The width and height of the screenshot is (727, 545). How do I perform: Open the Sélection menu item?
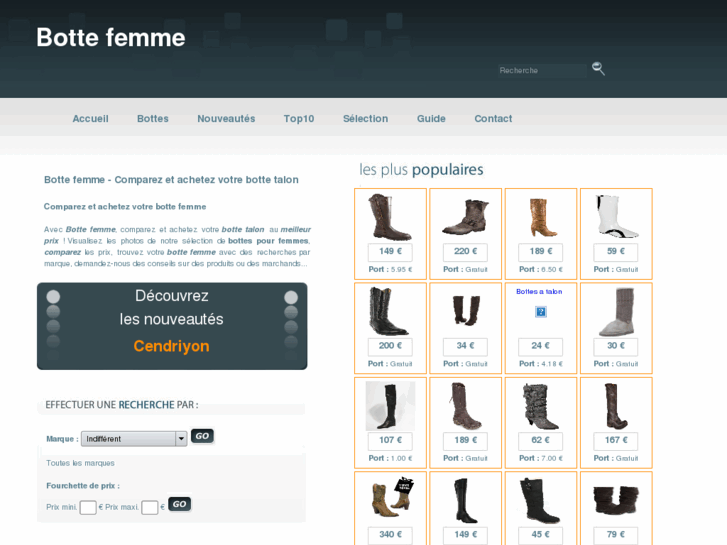click(365, 119)
